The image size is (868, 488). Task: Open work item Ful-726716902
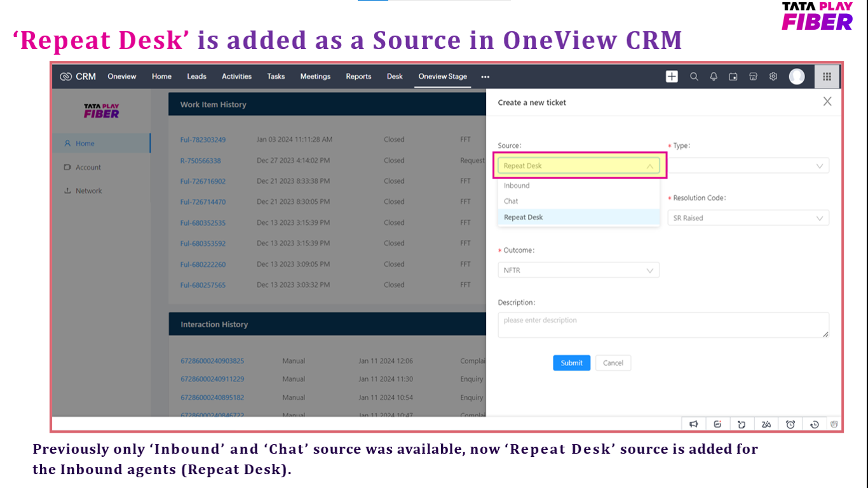pyautogui.click(x=203, y=181)
